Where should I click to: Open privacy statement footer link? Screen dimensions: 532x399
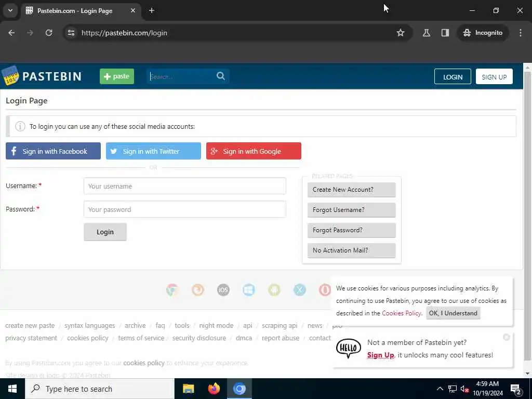[31, 338]
